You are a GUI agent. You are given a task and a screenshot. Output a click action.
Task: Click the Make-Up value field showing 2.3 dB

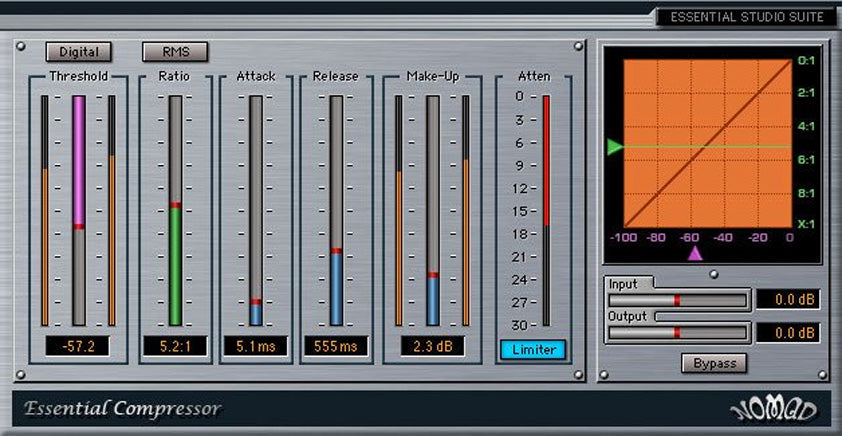(432, 347)
